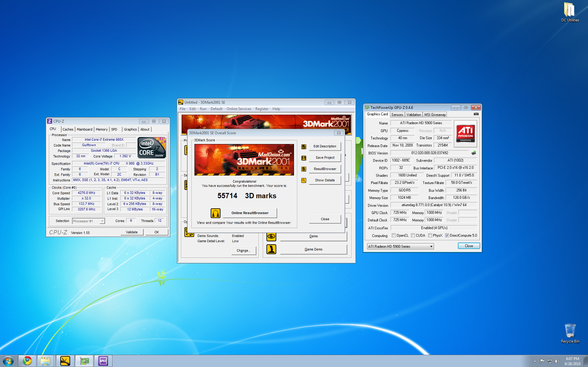Select the Recycle Bin desktop icon
Screen dimensions: 588x367
(570, 334)
